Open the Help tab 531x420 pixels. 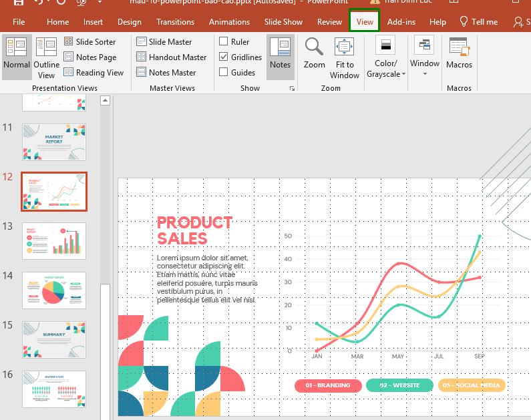pyautogui.click(x=437, y=22)
